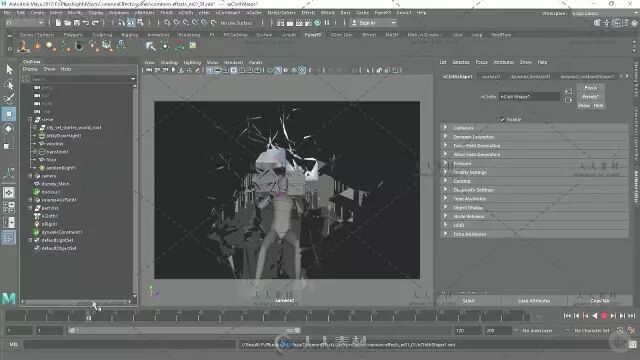Expand the Wind Field Generation section
Viewport: 640px width, 360px height.
tap(445, 154)
